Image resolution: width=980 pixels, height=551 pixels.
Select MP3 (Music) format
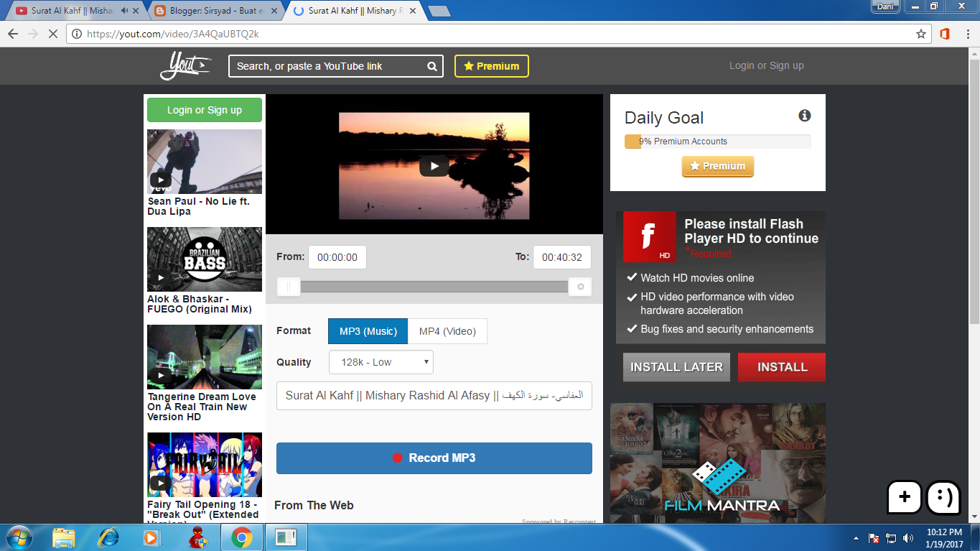(x=368, y=331)
